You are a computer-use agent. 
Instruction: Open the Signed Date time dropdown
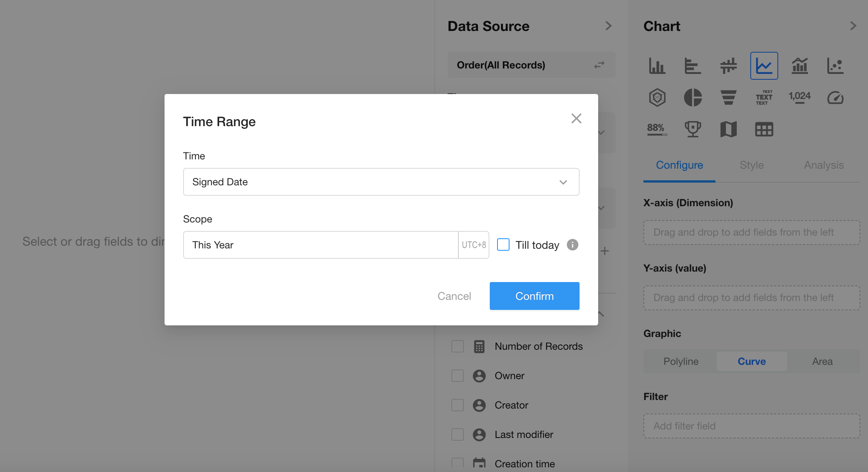381,182
